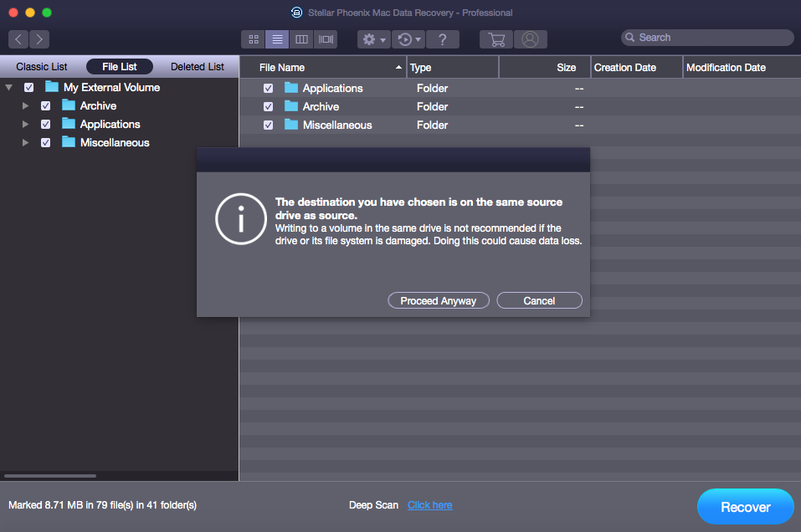Click the magnifier icon in Search
Screen dimensions: 801x532
tap(630, 38)
